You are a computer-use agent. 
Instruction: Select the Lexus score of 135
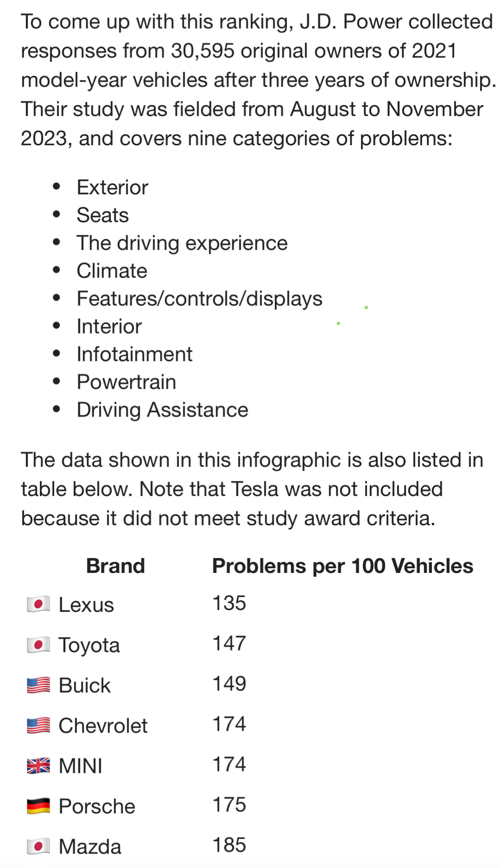click(x=229, y=603)
